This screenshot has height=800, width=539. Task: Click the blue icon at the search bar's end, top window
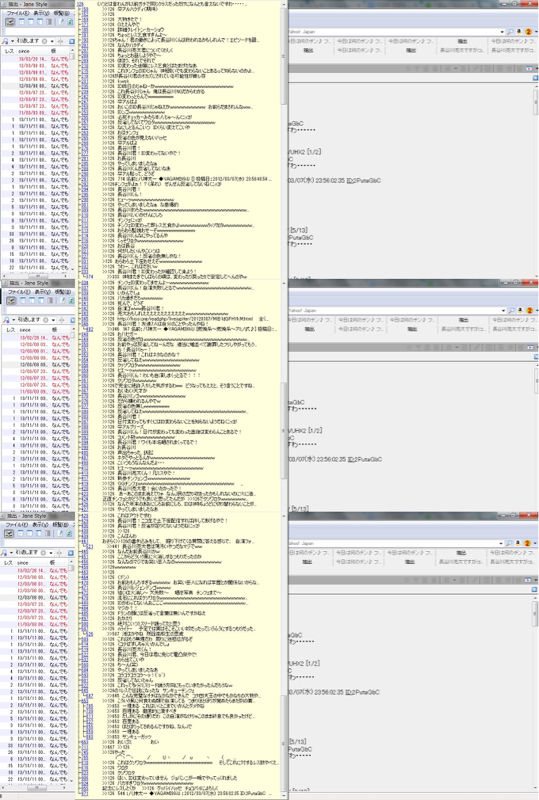coord(72,41)
